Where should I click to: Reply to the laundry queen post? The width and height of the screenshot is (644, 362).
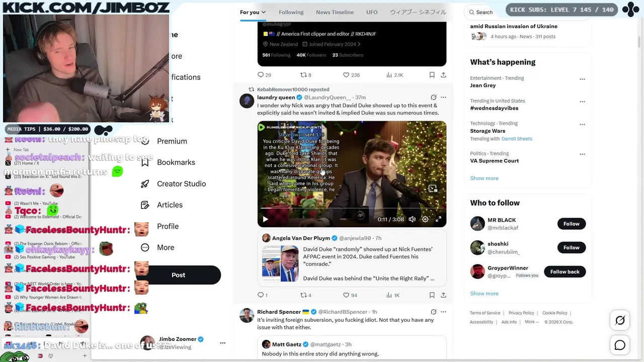coord(261,295)
